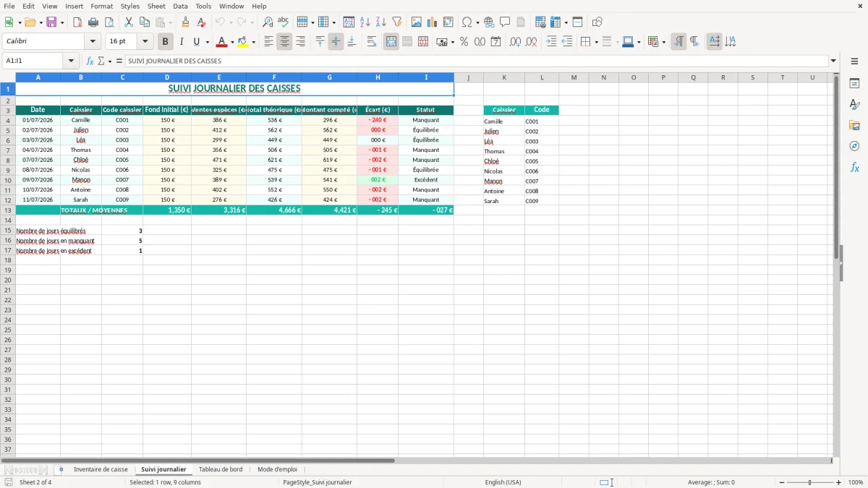
Task: Toggle Italic formatting
Action: coord(181,42)
